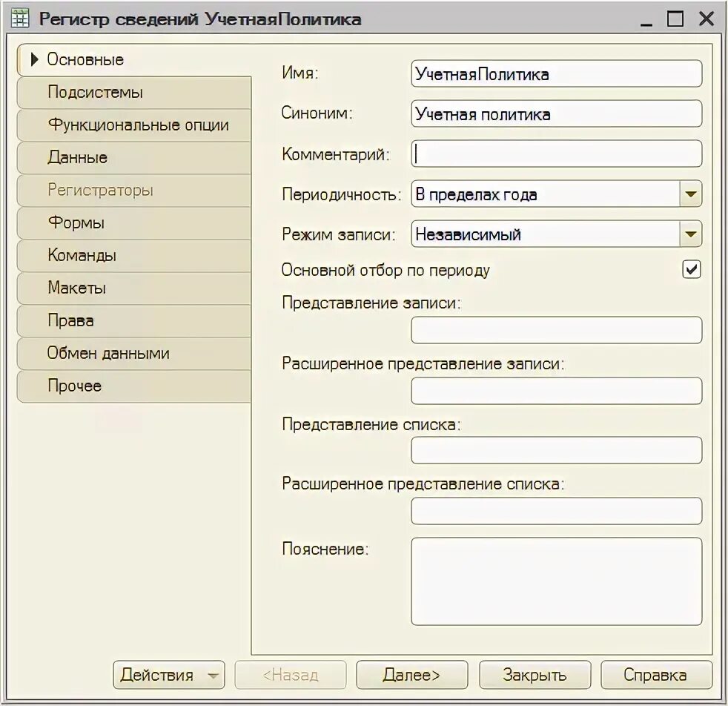Click the Закрыть button

pyautogui.click(x=535, y=674)
